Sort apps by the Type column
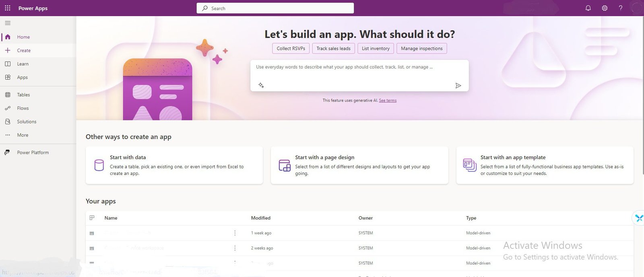This screenshot has height=277, width=644. [x=471, y=218]
